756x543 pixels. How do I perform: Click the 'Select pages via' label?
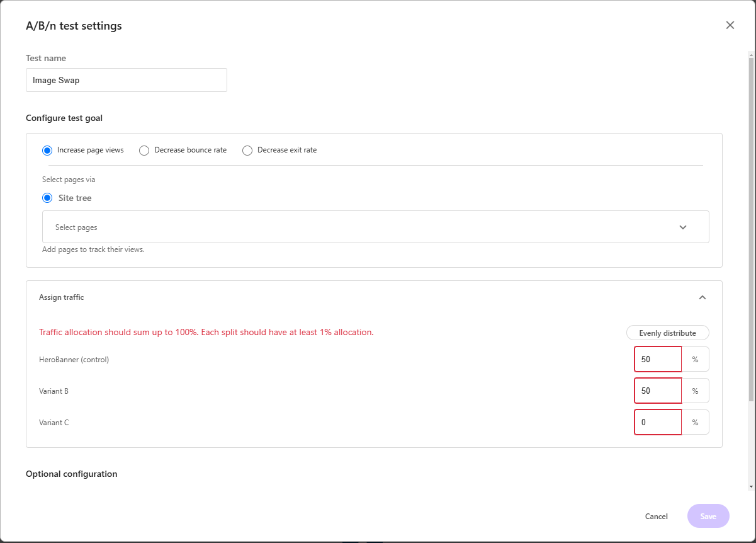point(69,180)
